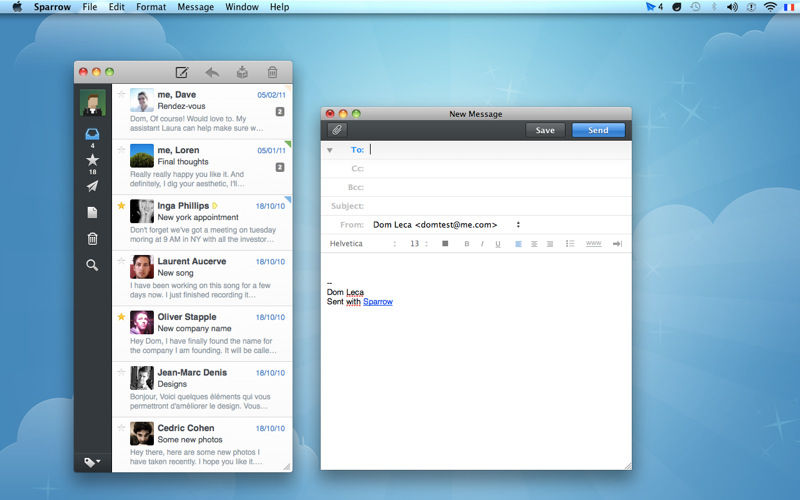Click the compose new message icon

pos(182,72)
